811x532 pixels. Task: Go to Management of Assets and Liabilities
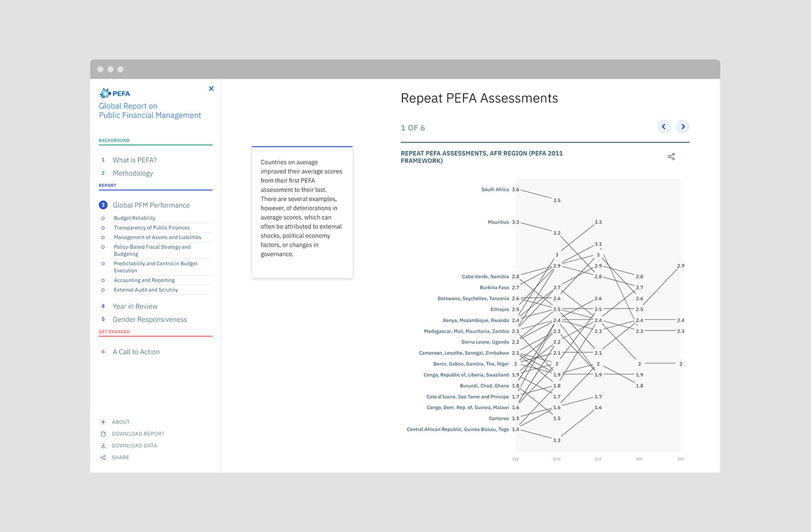click(158, 237)
